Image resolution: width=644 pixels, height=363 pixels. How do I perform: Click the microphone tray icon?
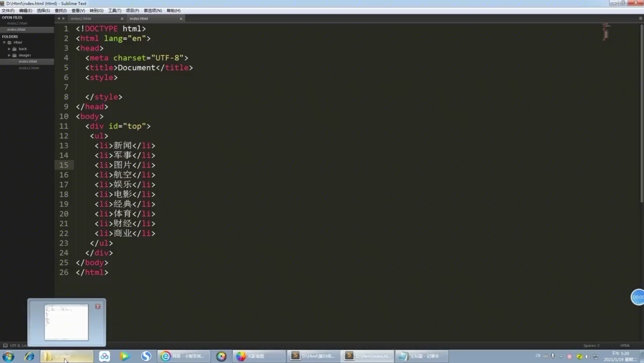pos(553,356)
